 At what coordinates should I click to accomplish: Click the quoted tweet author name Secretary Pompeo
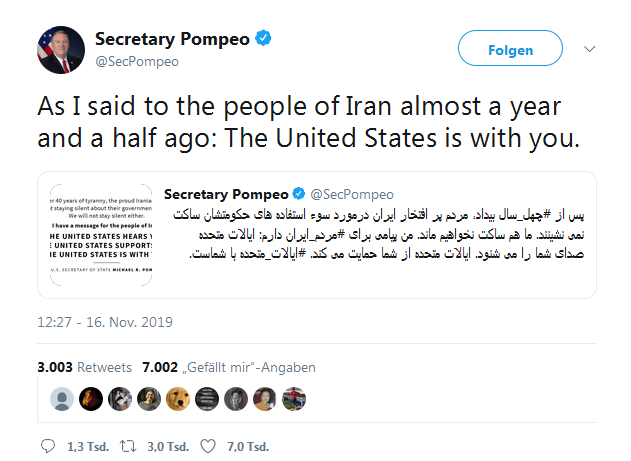tap(224, 194)
